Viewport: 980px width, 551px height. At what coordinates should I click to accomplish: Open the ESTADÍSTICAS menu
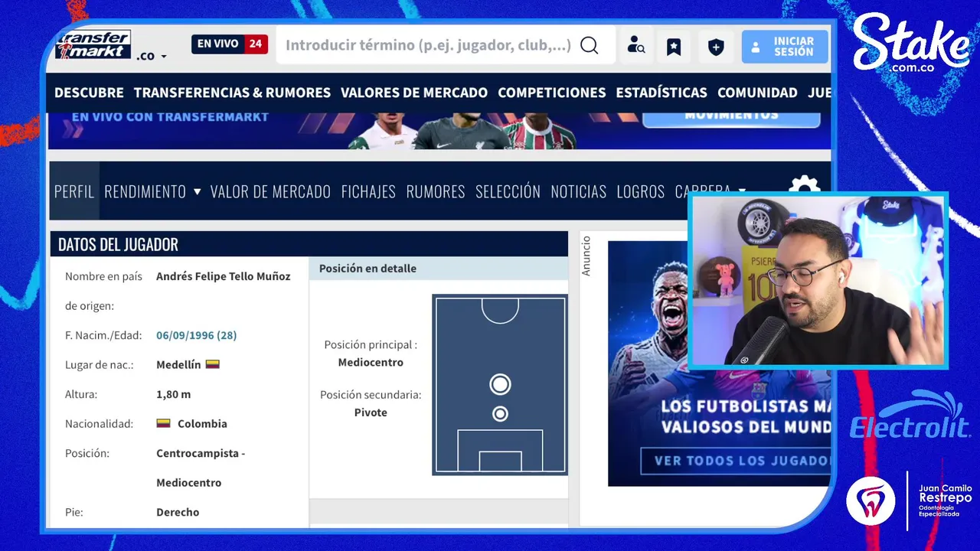click(x=661, y=93)
